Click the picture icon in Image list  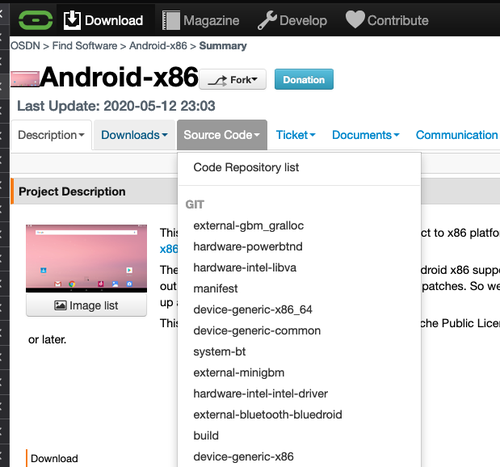point(60,305)
